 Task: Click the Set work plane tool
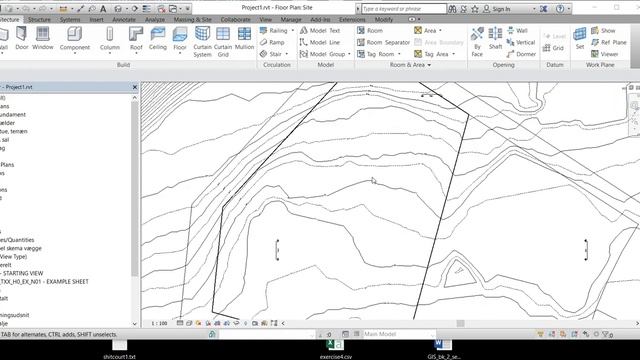(x=580, y=38)
